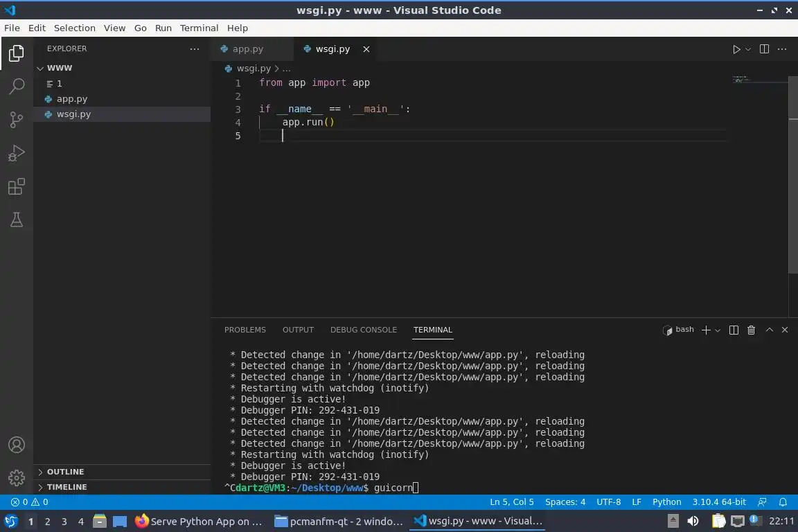Open the Manage gear icon
798x532 pixels.
coord(17,478)
